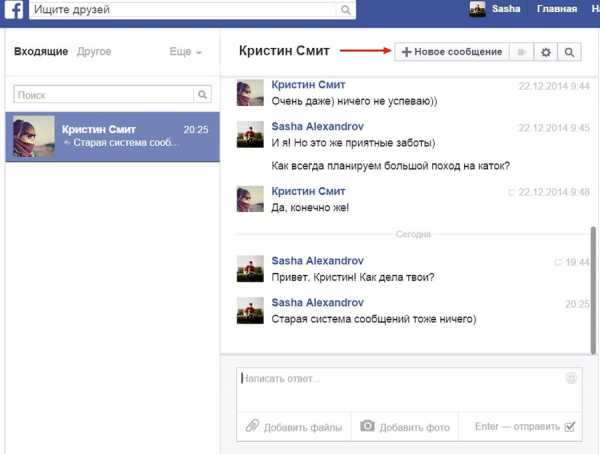The width and height of the screenshot is (600, 454).
Task: Click the '19:44' message timestamp
Action: (577, 262)
